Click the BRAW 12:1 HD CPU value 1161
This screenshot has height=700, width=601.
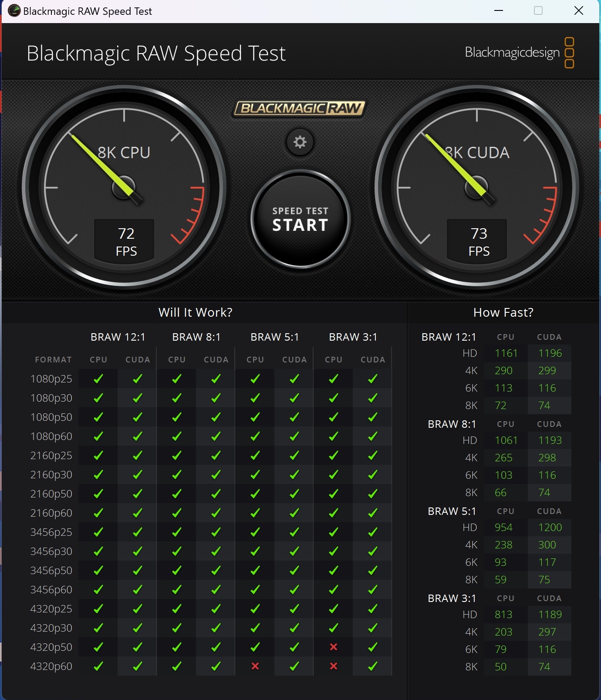coord(506,353)
